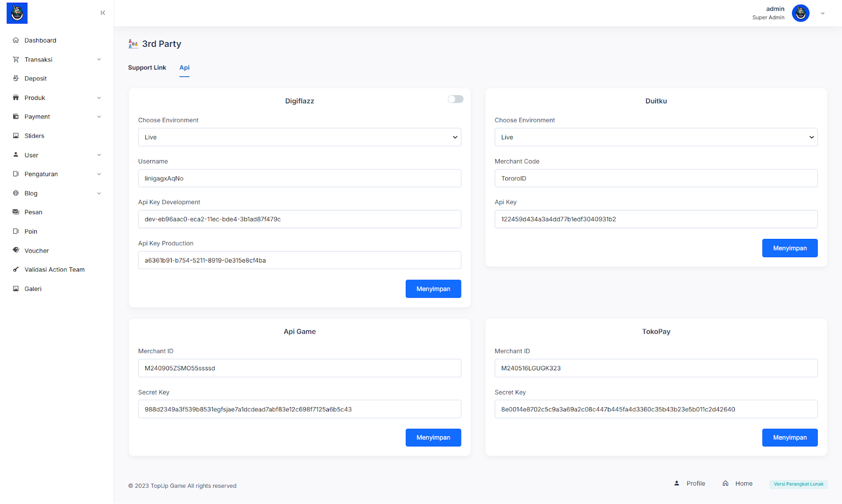
Task: Click the Api Key Production field
Action: [299, 260]
